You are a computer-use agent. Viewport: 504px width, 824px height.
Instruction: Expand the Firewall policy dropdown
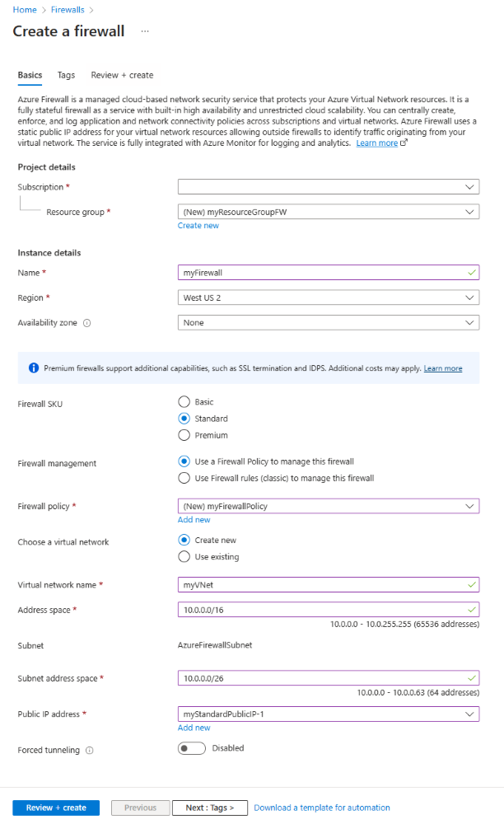329,506
